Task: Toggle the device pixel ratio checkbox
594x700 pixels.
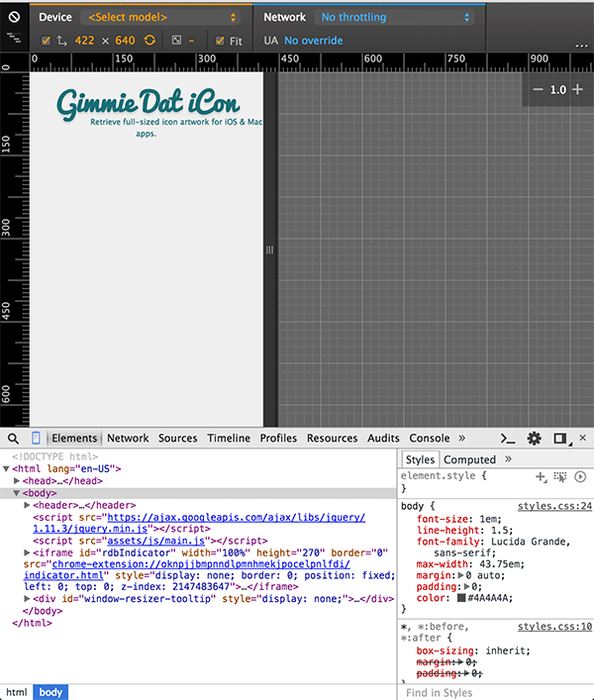Action: [x=176, y=41]
